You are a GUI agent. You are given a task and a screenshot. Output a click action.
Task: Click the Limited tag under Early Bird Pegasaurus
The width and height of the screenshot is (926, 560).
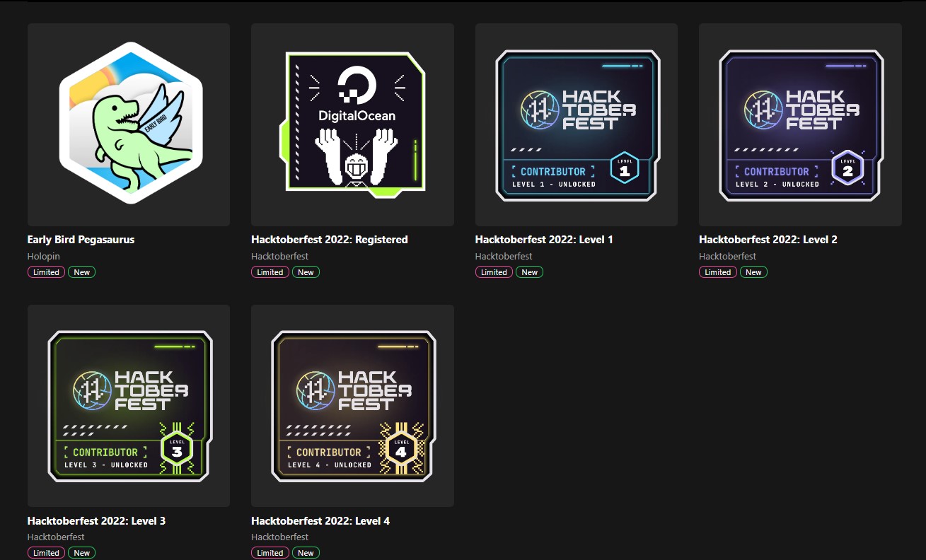click(x=45, y=272)
